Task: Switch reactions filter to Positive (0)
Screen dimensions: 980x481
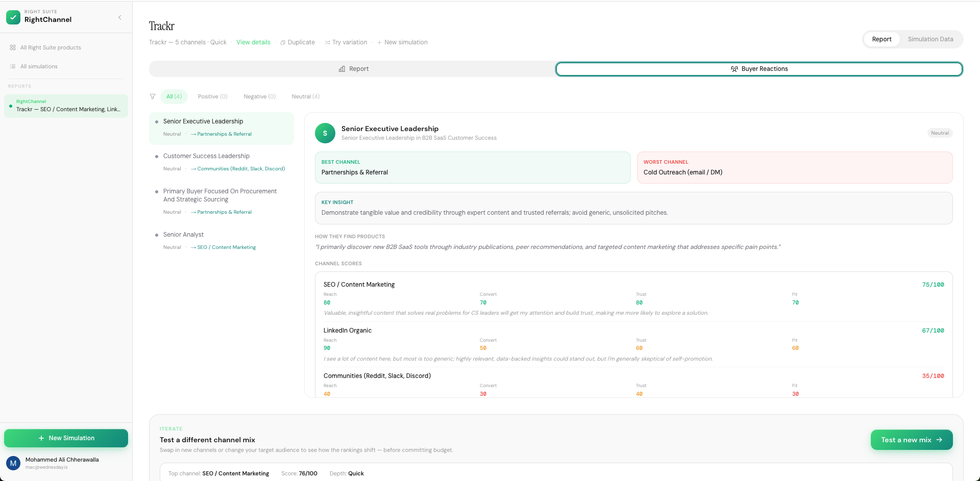Action: 212,96
